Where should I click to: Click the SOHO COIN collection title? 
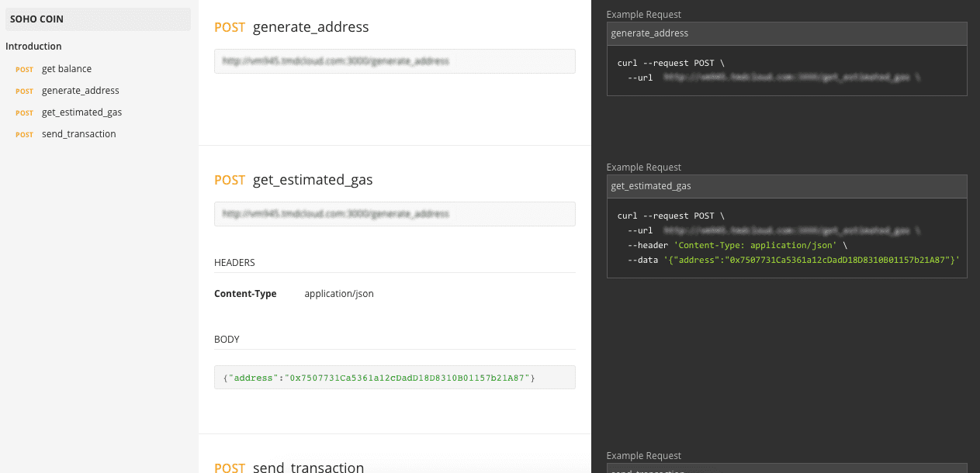click(x=37, y=19)
